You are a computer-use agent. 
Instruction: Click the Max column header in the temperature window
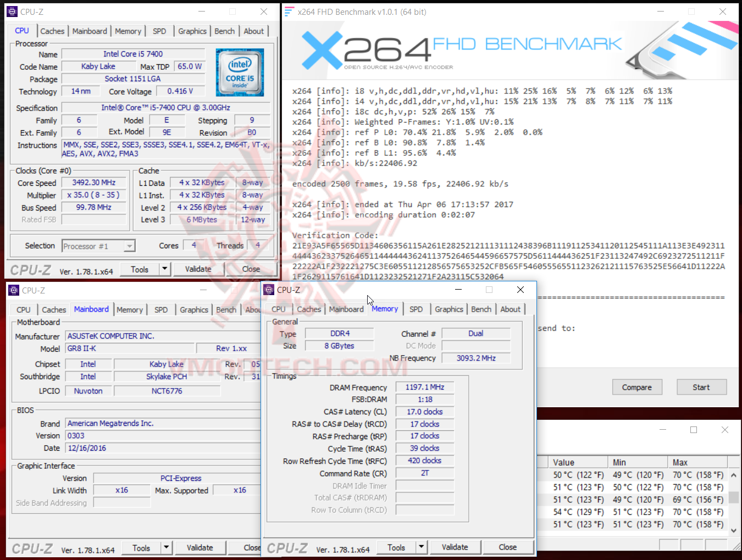[x=698, y=462]
